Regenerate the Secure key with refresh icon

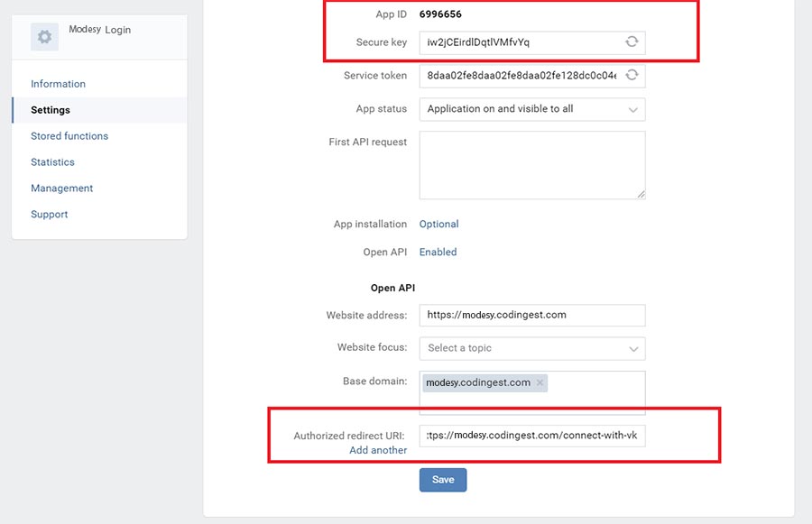(x=632, y=42)
